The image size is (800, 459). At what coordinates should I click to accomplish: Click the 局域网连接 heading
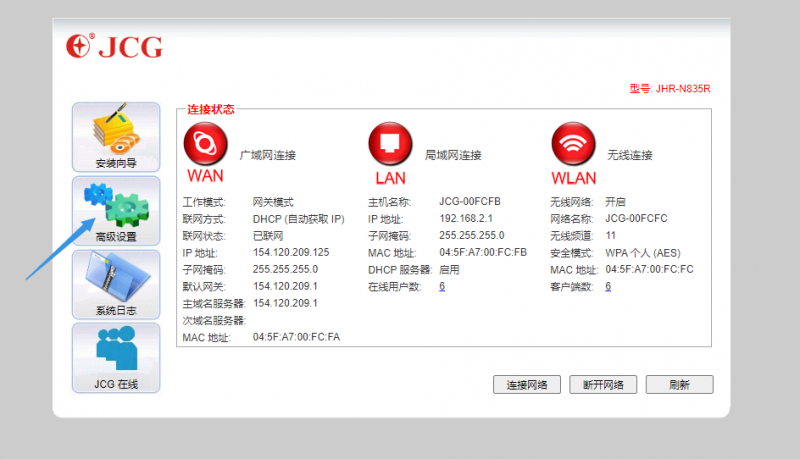(x=453, y=155)
